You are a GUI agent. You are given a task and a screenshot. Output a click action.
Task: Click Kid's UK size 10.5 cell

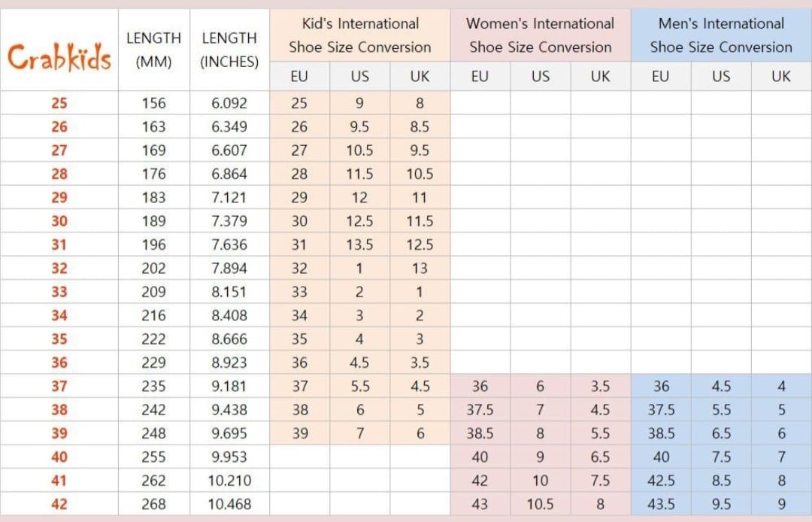click(420, 174)
